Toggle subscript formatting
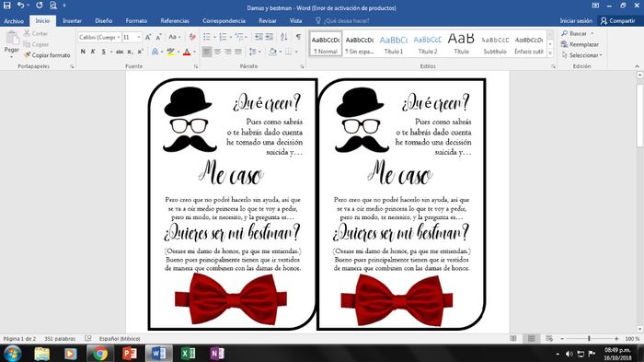 tap(130, 52)
